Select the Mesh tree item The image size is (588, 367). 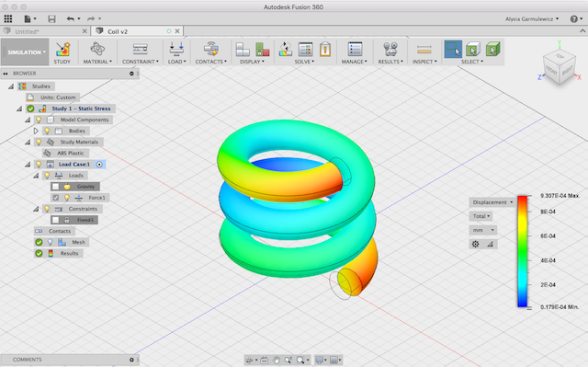pyautogui.click(x=78, y=242)
